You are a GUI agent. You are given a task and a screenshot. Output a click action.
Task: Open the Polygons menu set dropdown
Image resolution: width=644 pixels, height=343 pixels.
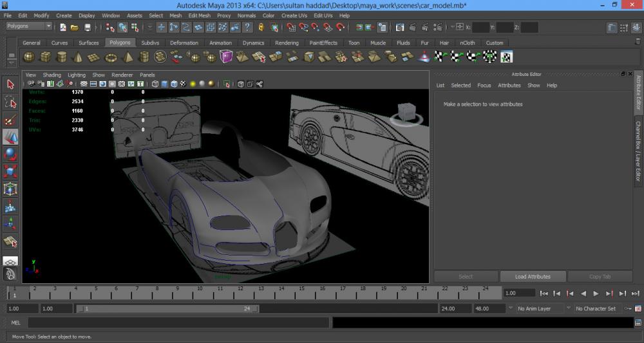point(29,26)
